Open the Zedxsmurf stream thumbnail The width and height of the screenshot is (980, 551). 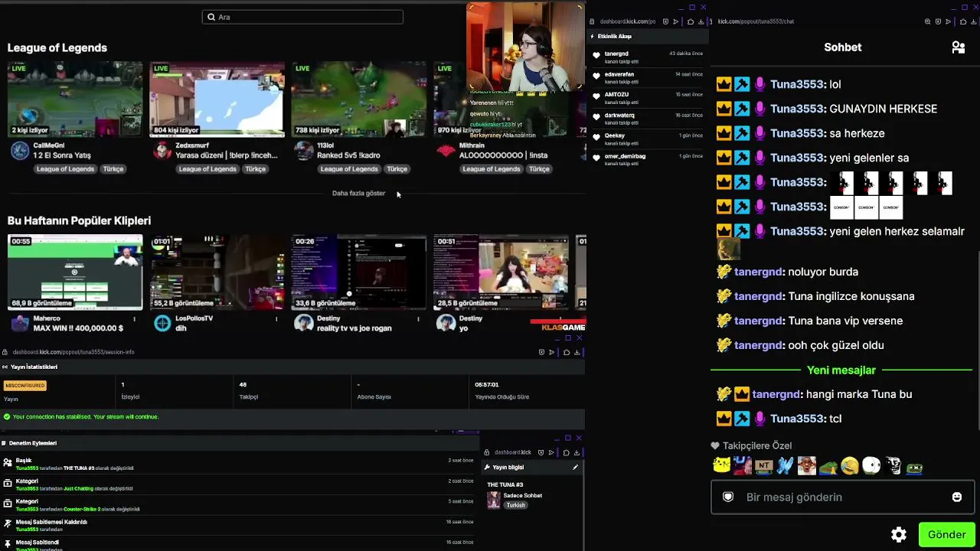(x=217, y=99)
